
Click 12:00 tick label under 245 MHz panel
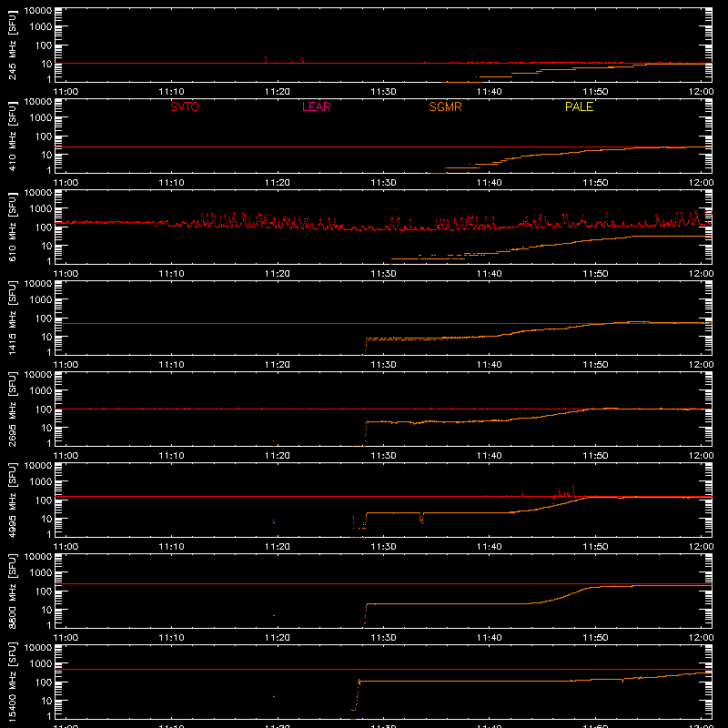coord(701,92)
